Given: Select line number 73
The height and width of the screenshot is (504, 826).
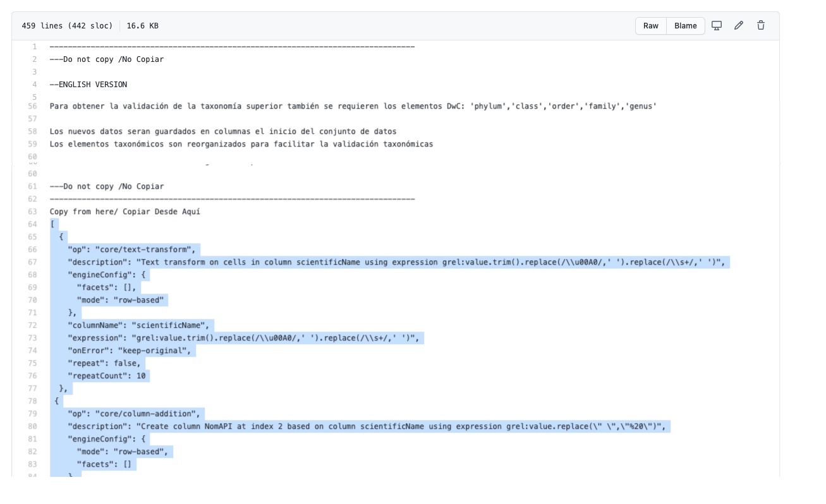Looking at the screenshot, I should [33, 338].
